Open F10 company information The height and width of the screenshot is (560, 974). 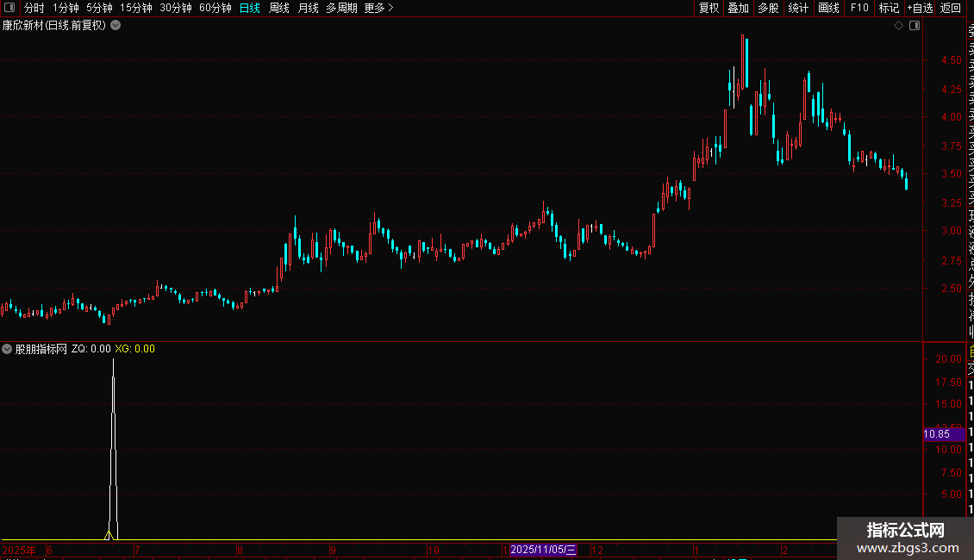pyautogui.click(x=859, y=8)
